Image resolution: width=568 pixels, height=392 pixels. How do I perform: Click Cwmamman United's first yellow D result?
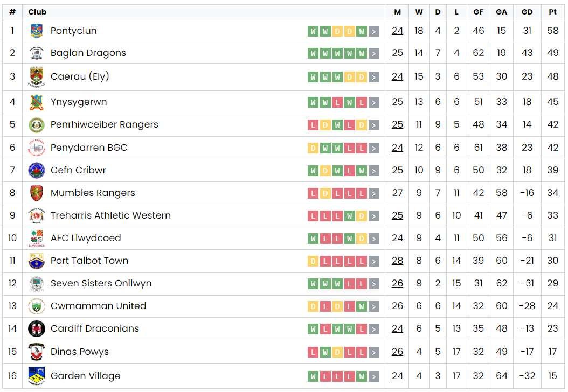pos(313,306)
